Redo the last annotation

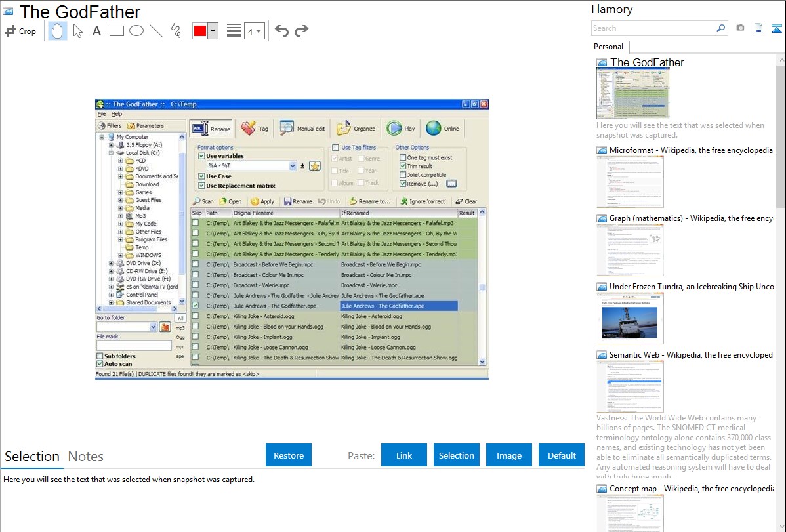[x=301, y=31]
